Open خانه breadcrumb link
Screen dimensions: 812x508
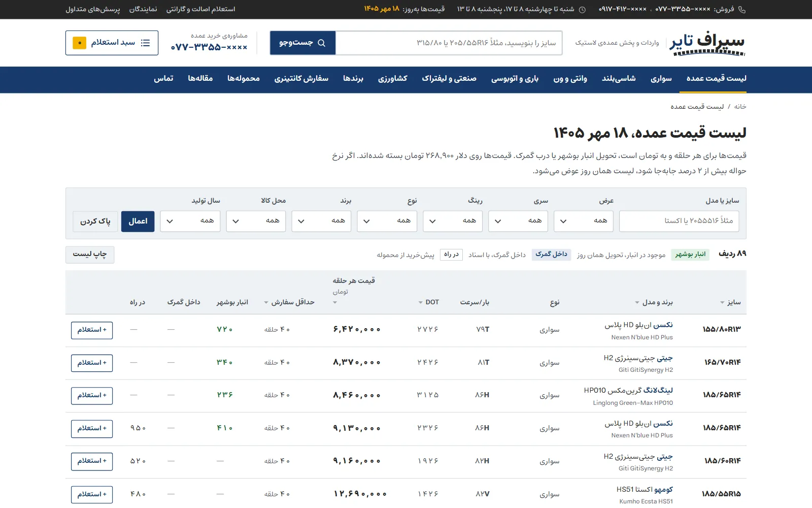click(740, 107)
